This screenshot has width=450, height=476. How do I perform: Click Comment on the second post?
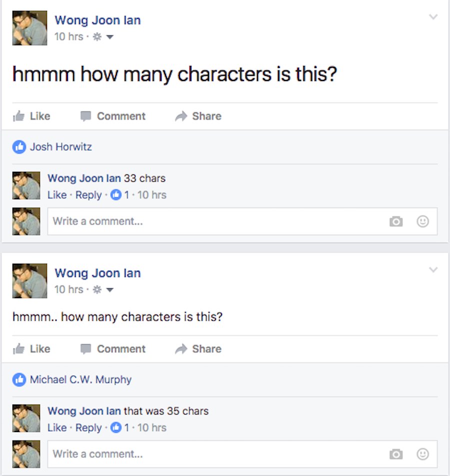113,349
